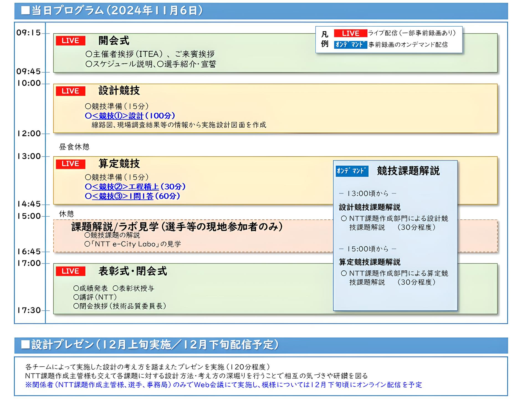Open the <競技③>1問1答(60分) link
532x399 pixels.
click(x=132, y=196)
